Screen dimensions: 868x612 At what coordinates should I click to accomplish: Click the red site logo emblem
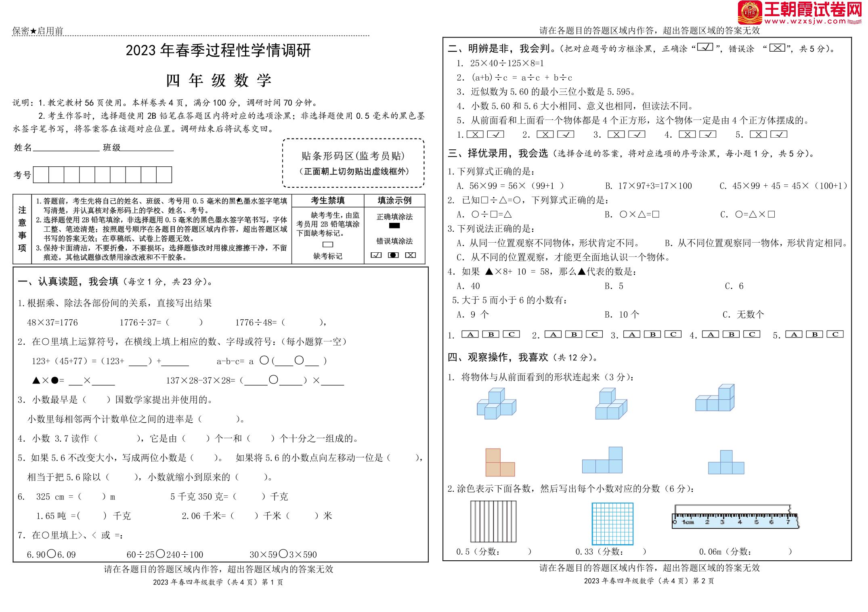point(750,13)
